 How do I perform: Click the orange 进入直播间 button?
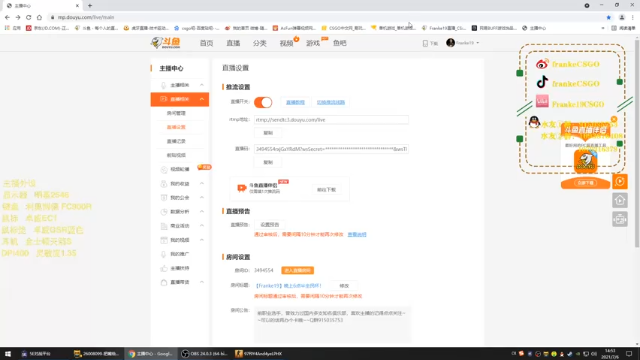point(298,271)
